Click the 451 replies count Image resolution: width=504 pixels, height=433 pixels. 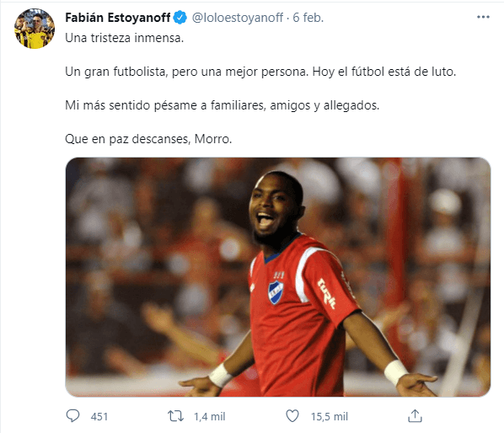point(99,417)
